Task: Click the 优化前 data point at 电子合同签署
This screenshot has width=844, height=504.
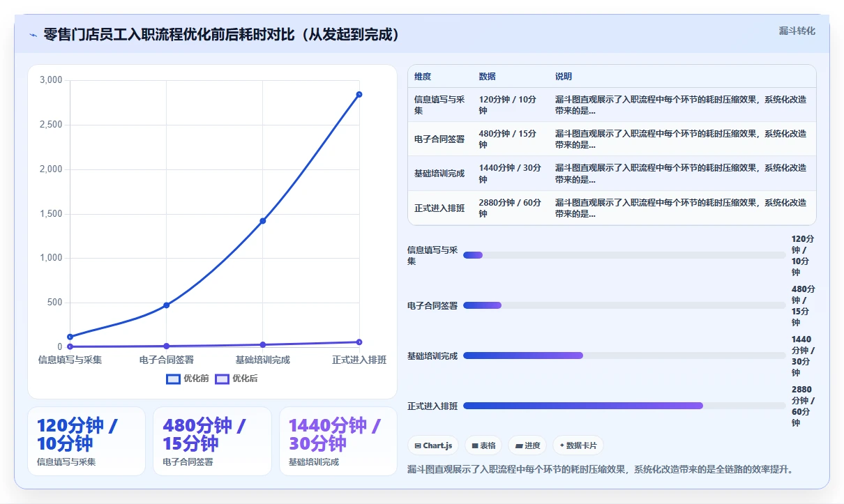Action: click(167, 305)
